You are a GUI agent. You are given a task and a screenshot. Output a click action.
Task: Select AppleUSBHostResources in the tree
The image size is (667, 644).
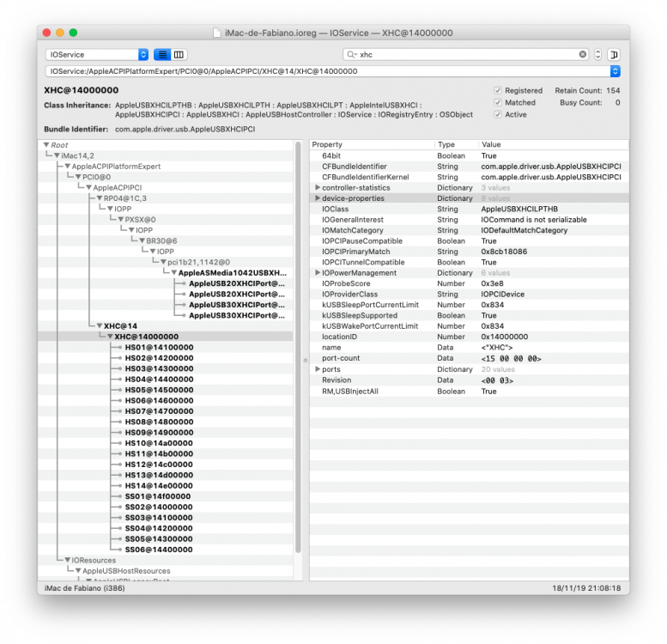(x=126, y=571)
